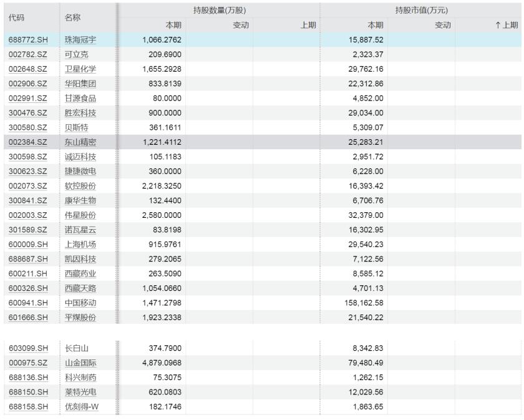
Task: Click the 代码 column header
Action: 19,16
